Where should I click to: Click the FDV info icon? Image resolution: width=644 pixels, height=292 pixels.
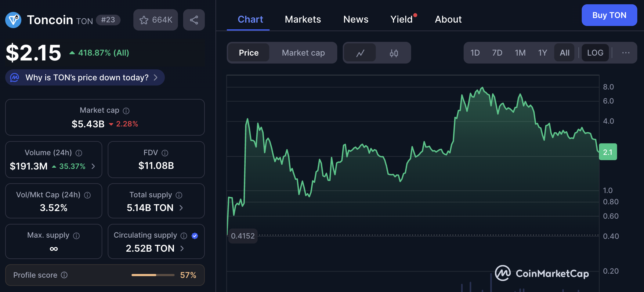pos(165,153)
